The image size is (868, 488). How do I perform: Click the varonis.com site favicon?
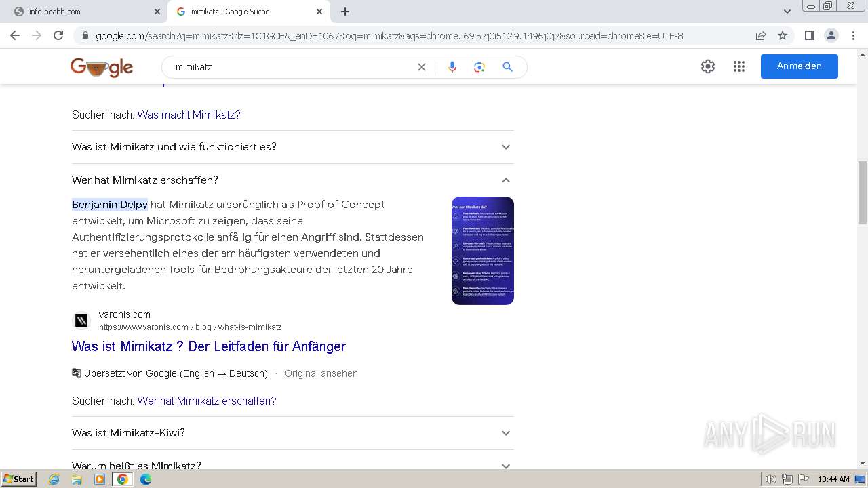tap(81, 321)
